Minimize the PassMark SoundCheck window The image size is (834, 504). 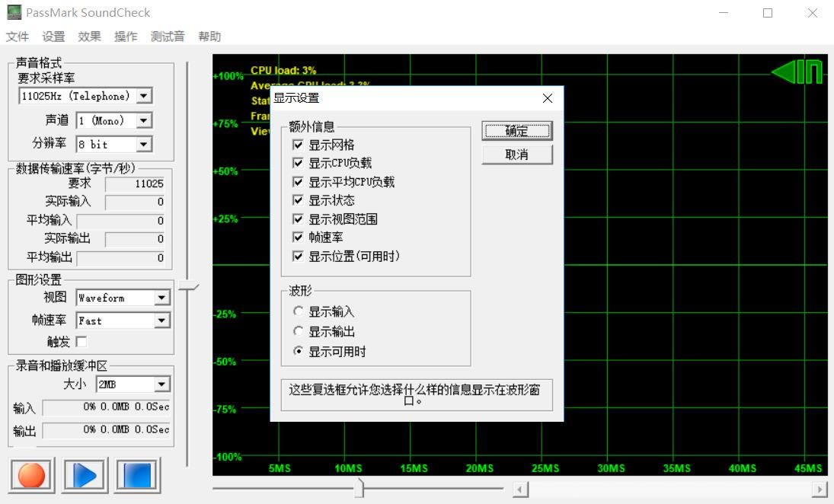(724, 13)
